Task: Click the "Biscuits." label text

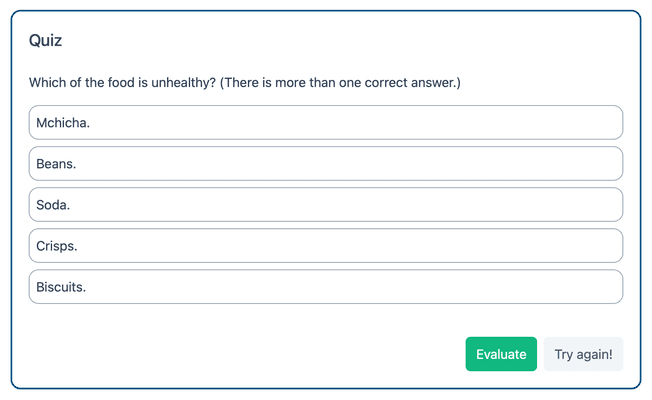Action: [x=61, y=287]
